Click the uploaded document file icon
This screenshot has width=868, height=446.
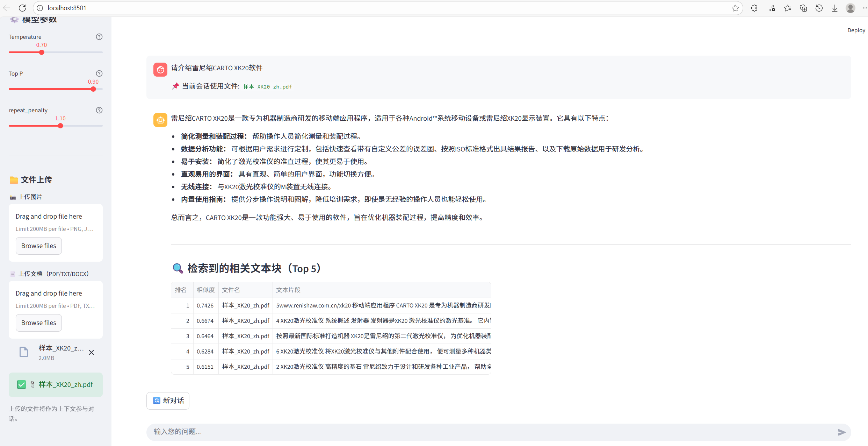[24, 352]
